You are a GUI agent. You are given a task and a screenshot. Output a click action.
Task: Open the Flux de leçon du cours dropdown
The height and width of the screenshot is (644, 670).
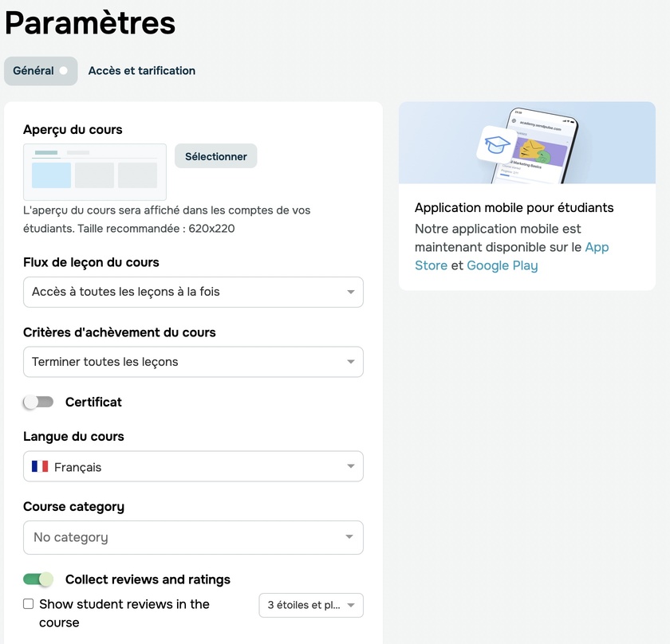coord(193,292)
